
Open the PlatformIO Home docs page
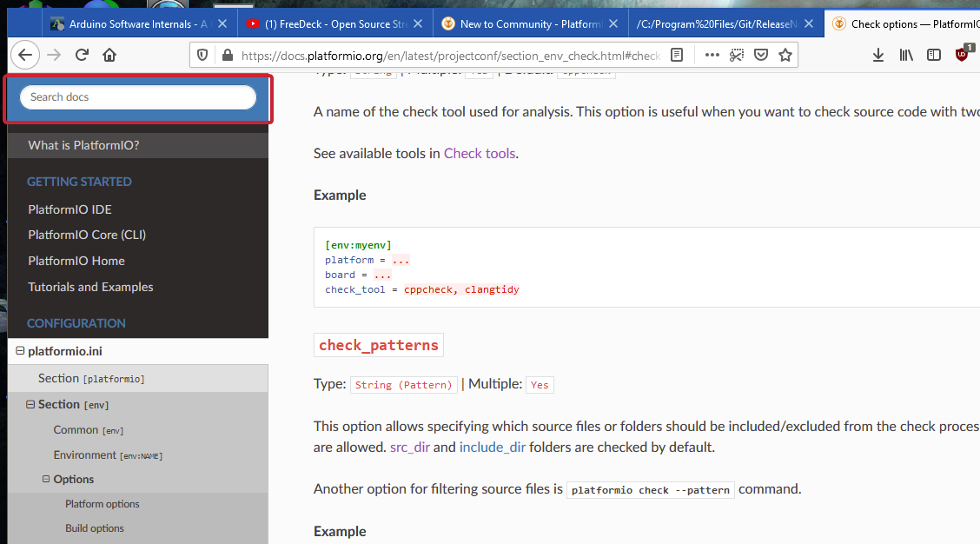[76, 261]
